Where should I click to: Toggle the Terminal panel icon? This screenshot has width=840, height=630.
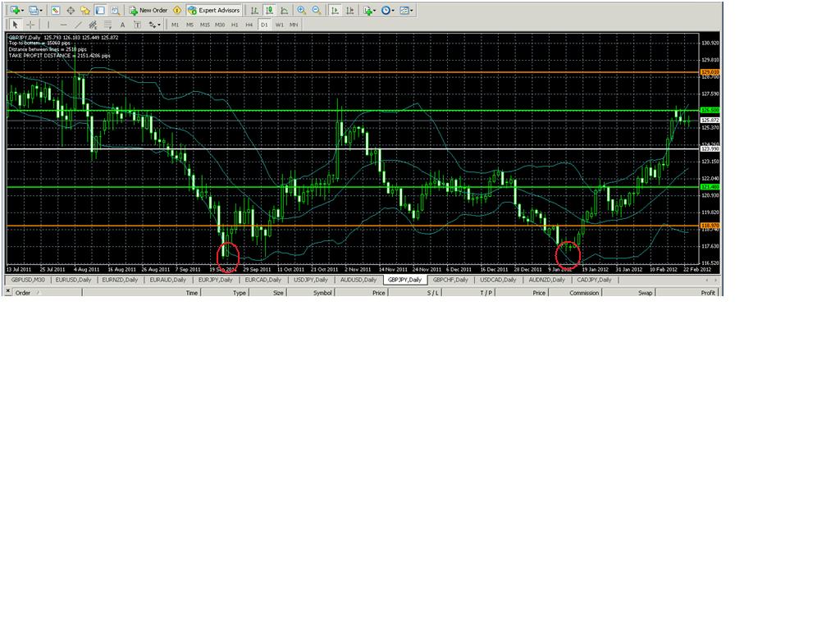point(100,10)
